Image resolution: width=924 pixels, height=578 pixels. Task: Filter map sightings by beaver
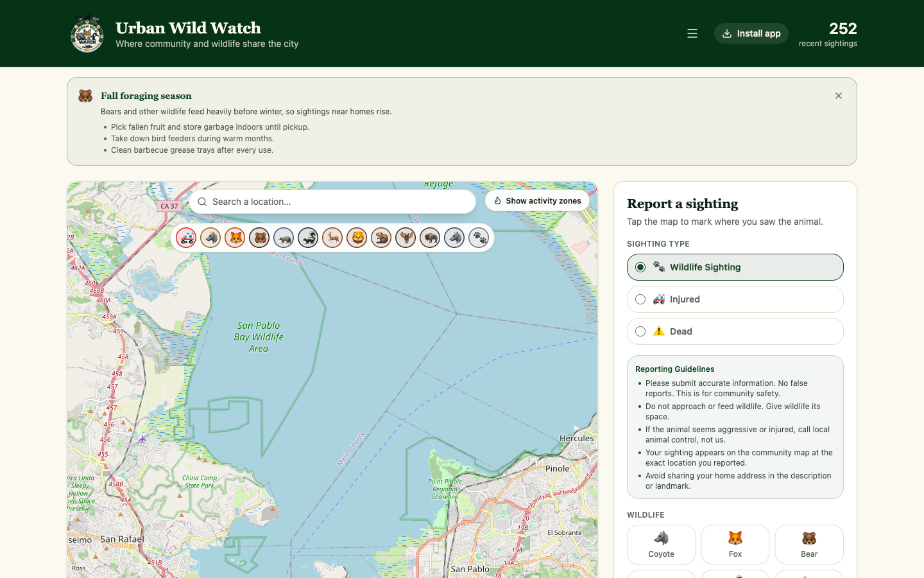[x=381, y=238]
